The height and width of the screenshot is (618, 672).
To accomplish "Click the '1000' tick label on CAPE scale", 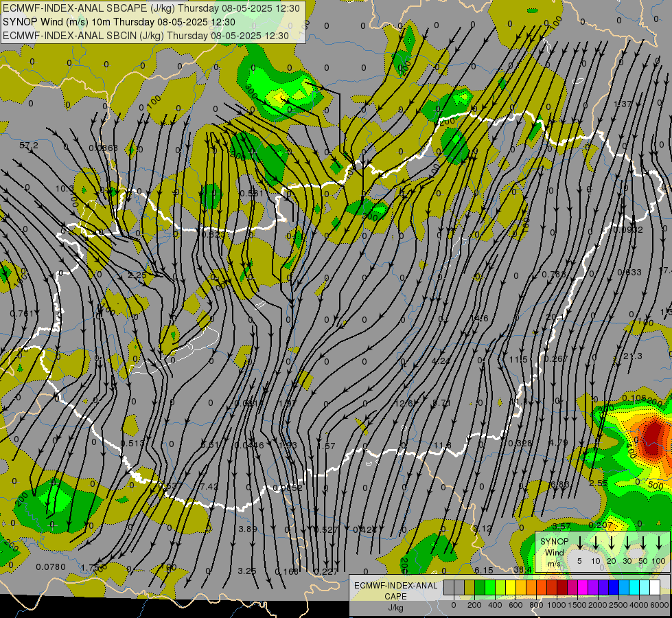I will tap(556, 605).
